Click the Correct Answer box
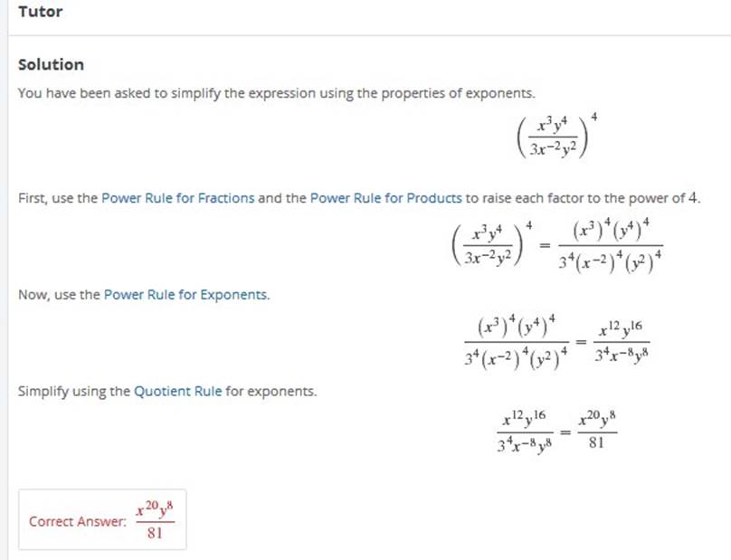This screenshot has width=731, height=560. click(102, 519)
